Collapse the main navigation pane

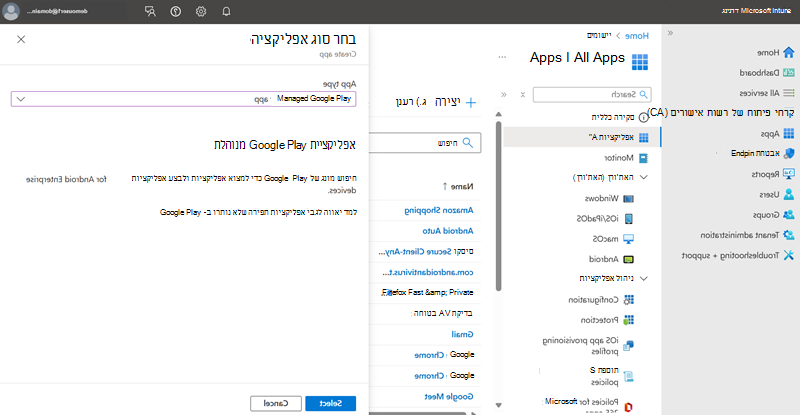670,33
